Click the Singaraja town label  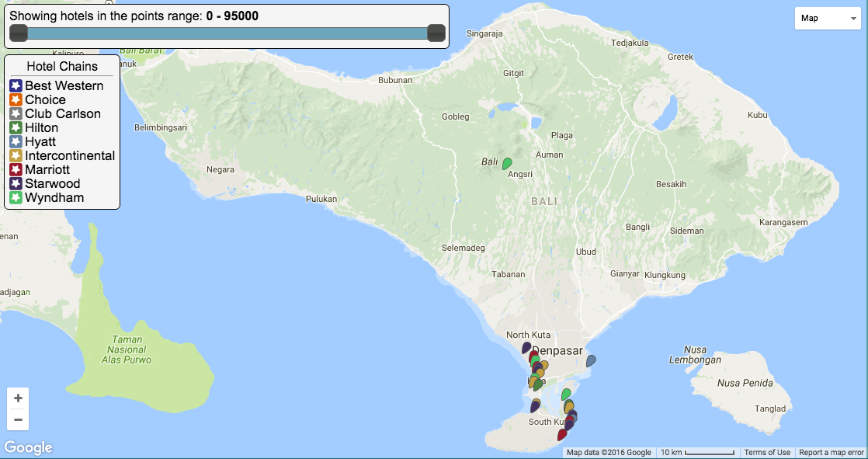tap(484, 33)
